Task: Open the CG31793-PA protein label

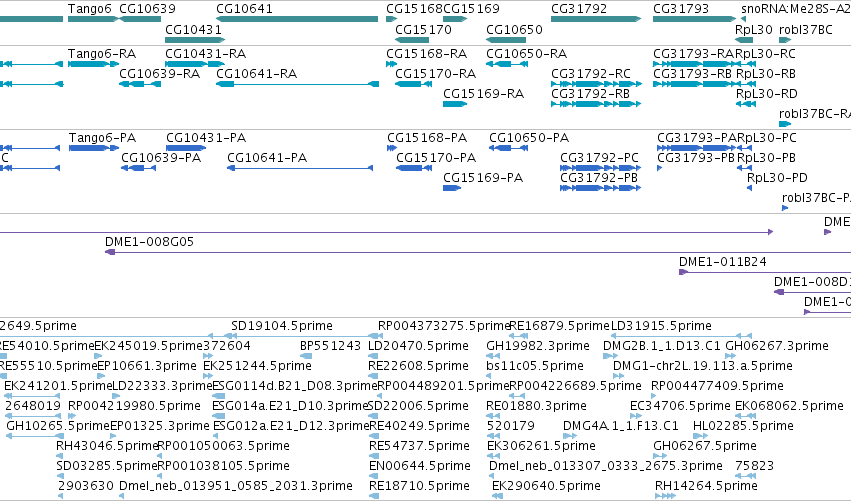Action: click(697, 138)
